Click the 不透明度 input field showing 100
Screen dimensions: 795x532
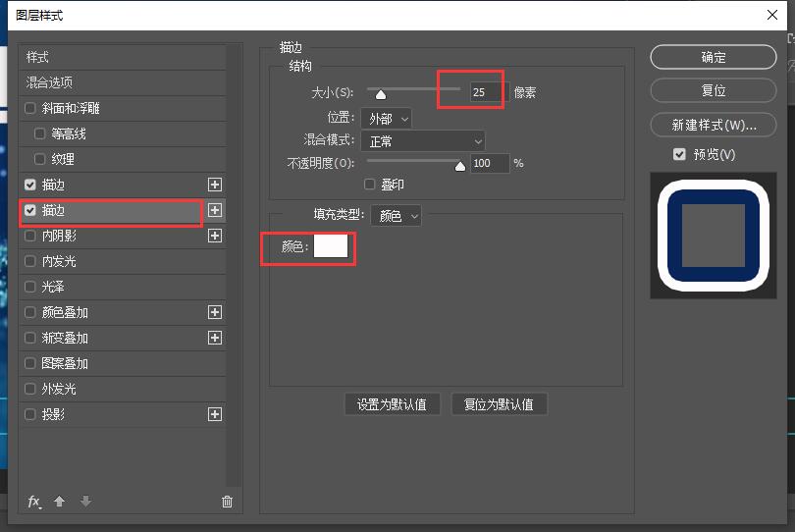tap(490, 163)
